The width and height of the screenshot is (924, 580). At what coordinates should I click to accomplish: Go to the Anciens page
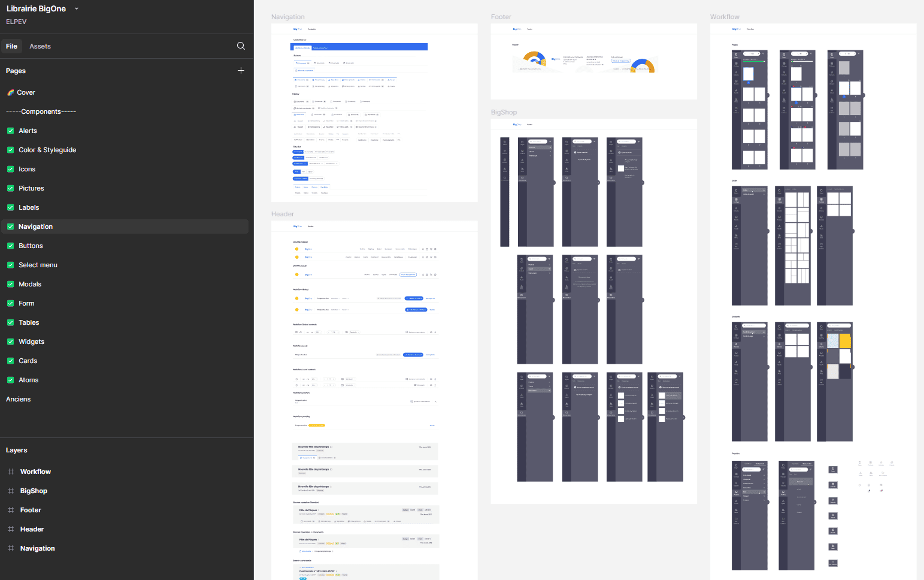pos(18,399)
